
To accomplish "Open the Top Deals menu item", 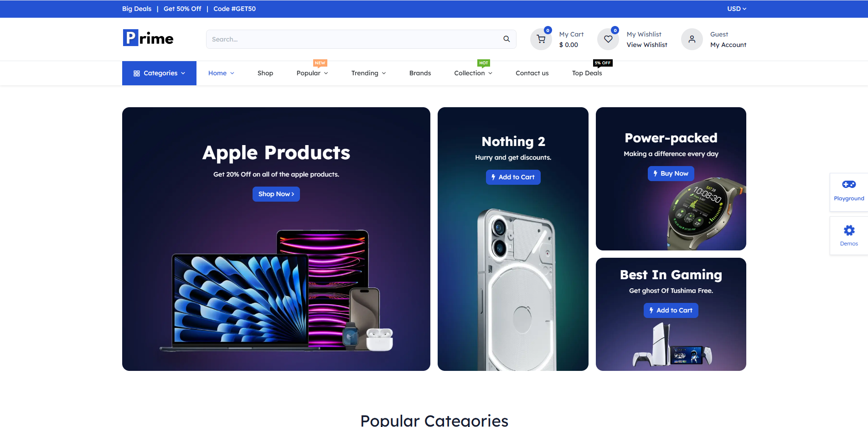I will [587, 73].
